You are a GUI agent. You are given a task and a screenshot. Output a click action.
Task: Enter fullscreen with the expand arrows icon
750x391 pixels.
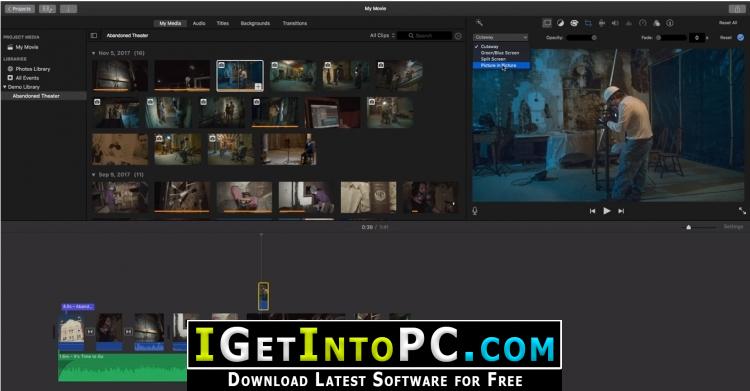[742, 211]
